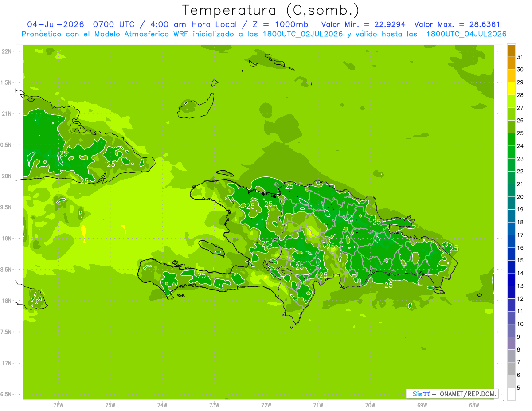The width and height of the screenshot is (532, 411).
Task: Click the legend value "31"
Action: pos(520,57)
